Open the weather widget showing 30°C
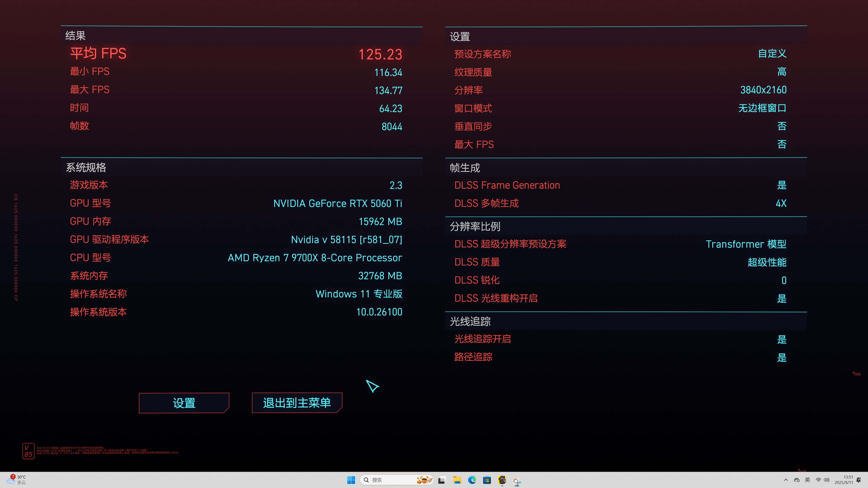This screenshot has height=488, width=868. (17, 480)
